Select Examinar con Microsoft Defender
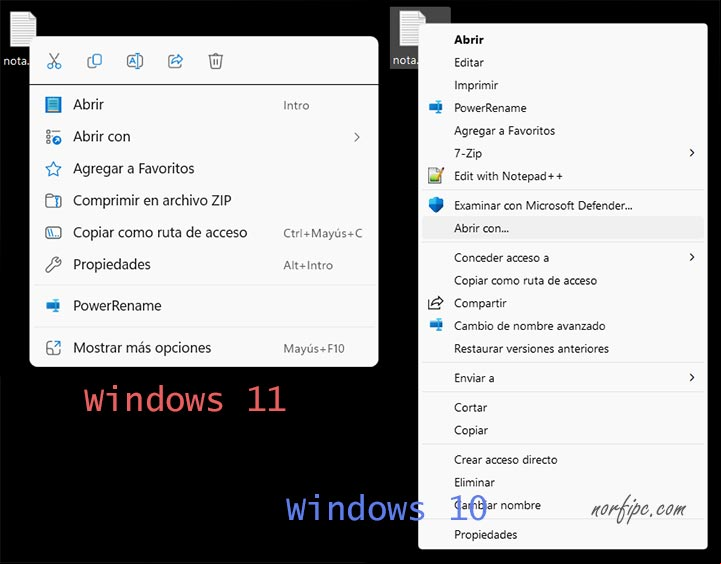 (563, 205)
